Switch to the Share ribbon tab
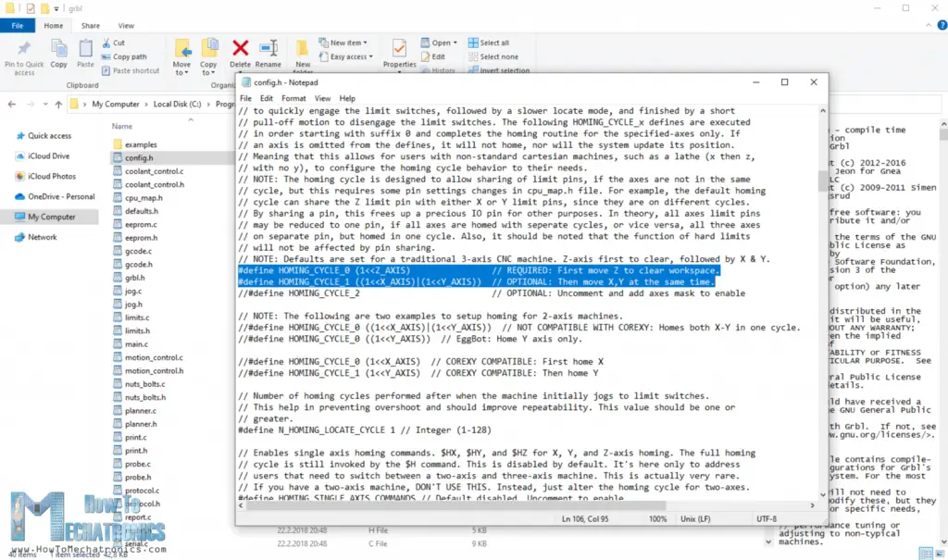This screenshot has height=560, width=948. [91, 26]
